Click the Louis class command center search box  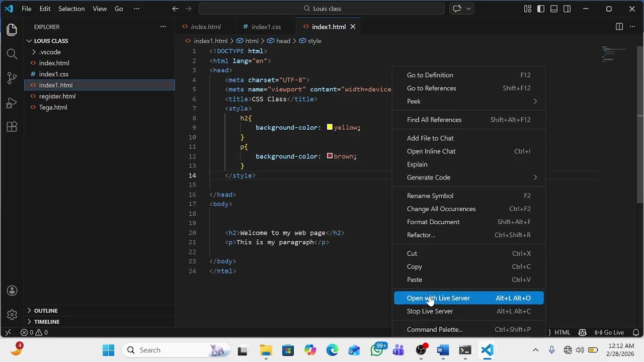coord(321,9)
